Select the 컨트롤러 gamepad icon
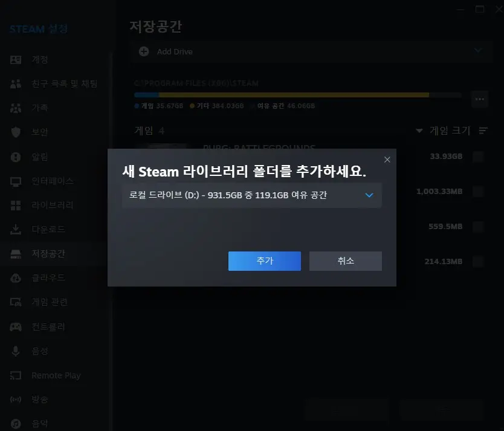Screen dimensions: 504x431 17,326
